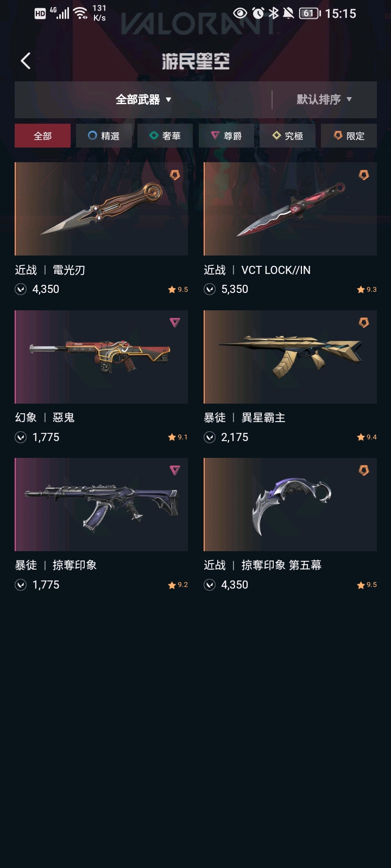The image size is (391, 868).
Task: Click tier badge on 異星霸主 card
Action: [364, 323]
